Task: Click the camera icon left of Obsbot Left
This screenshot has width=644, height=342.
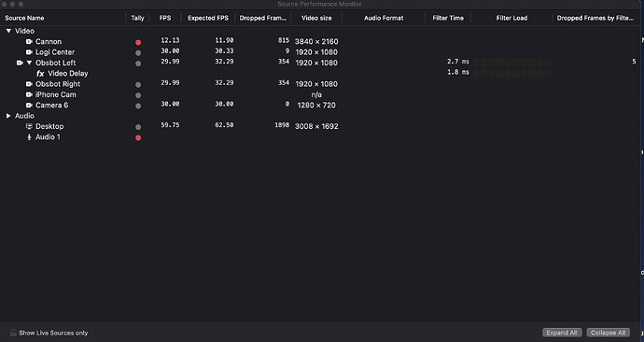Action: (20, 63)
